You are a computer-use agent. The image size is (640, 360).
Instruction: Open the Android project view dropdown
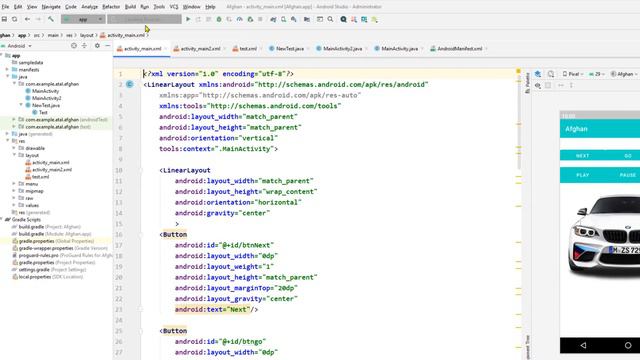click(16, 46)
